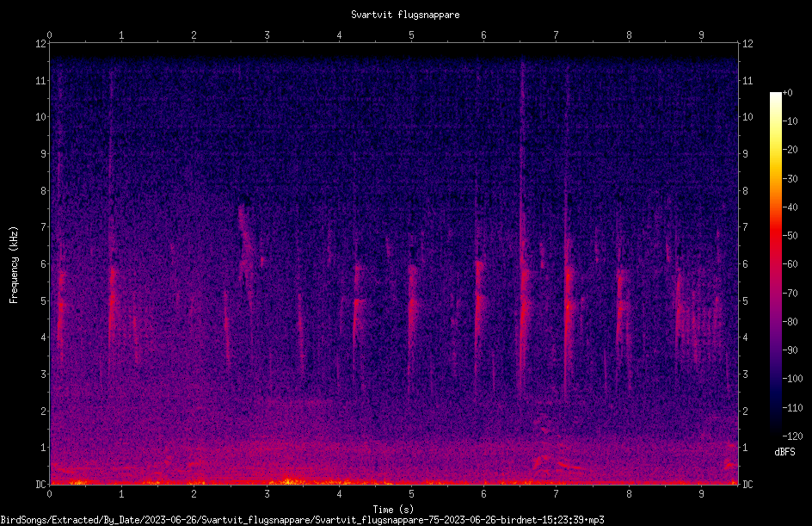Click the "11" tick on the left frequency axis
The image size is (812, 526).
pyautogui.click(x=40, y=80)
